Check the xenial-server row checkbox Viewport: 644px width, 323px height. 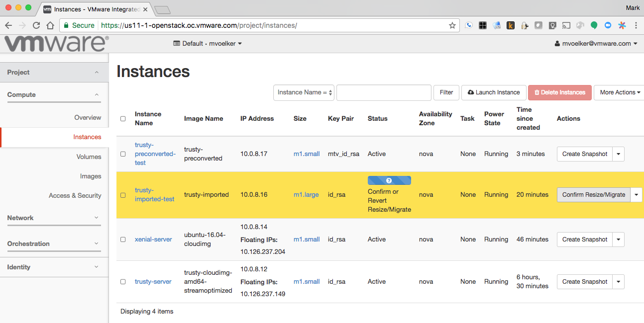[x=123, y=240]
